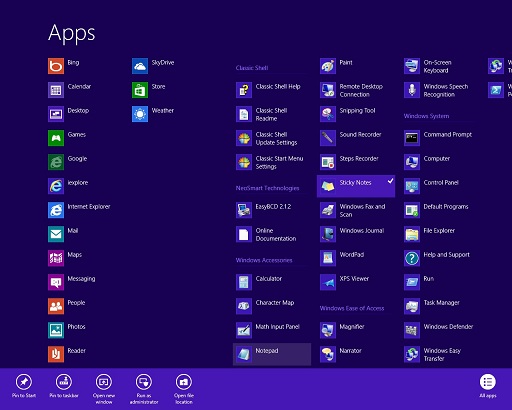Open the Games app icon
The image size is (512, 410).
[56, 138]
